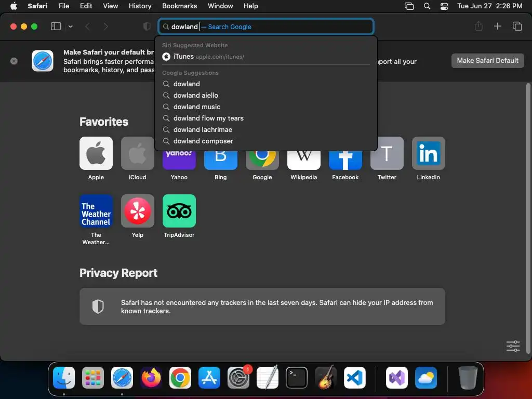Open the Bookmarks menu

click(x=179, y=6)
